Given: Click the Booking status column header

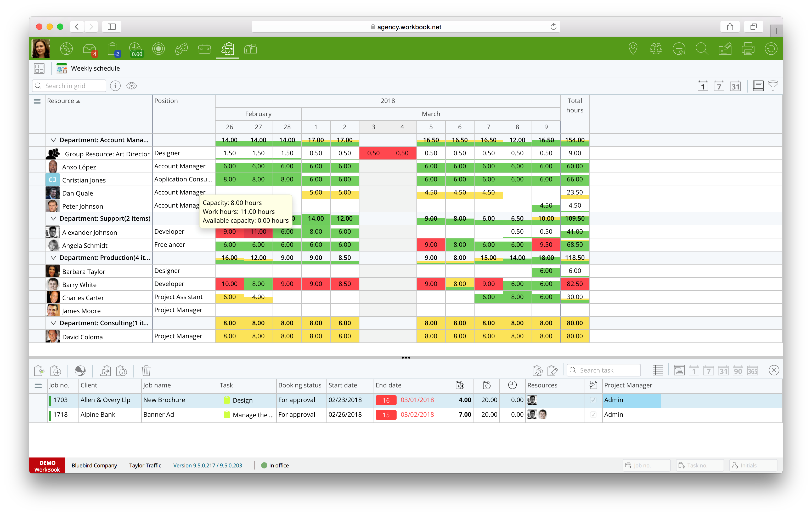Looking at the screenshot, I should click(300, 385).
